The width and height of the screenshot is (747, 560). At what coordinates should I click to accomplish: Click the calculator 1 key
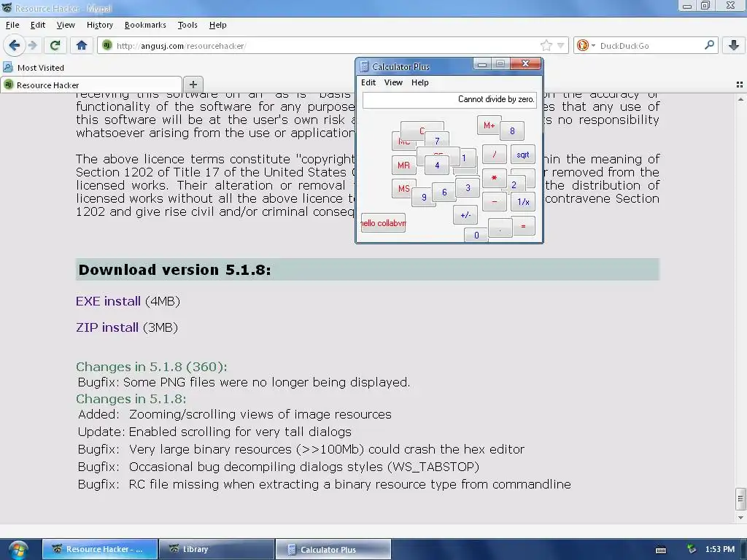tap(467, 157)
